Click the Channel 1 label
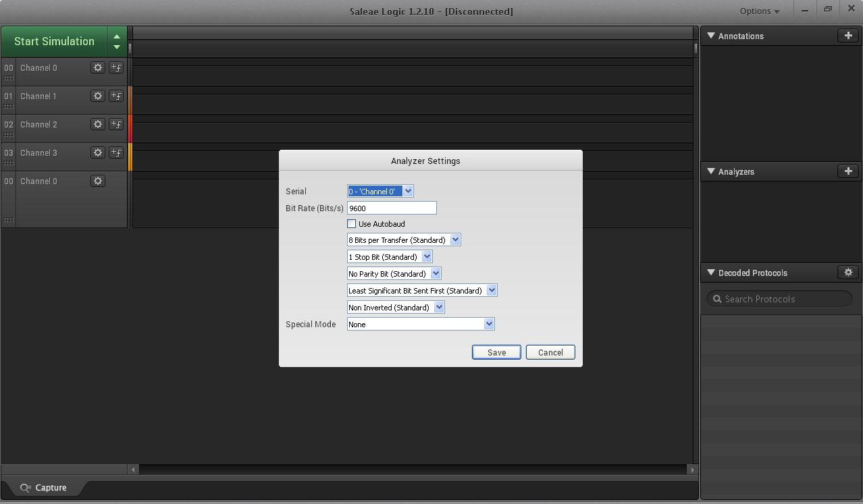The image size is (863, 504). tap(38, 96)
